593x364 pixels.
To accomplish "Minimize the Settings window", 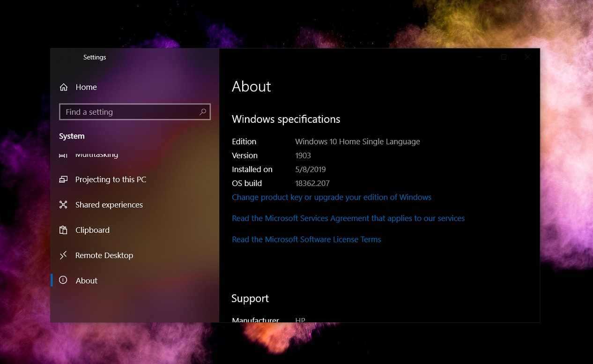I will tap(480, 57).
